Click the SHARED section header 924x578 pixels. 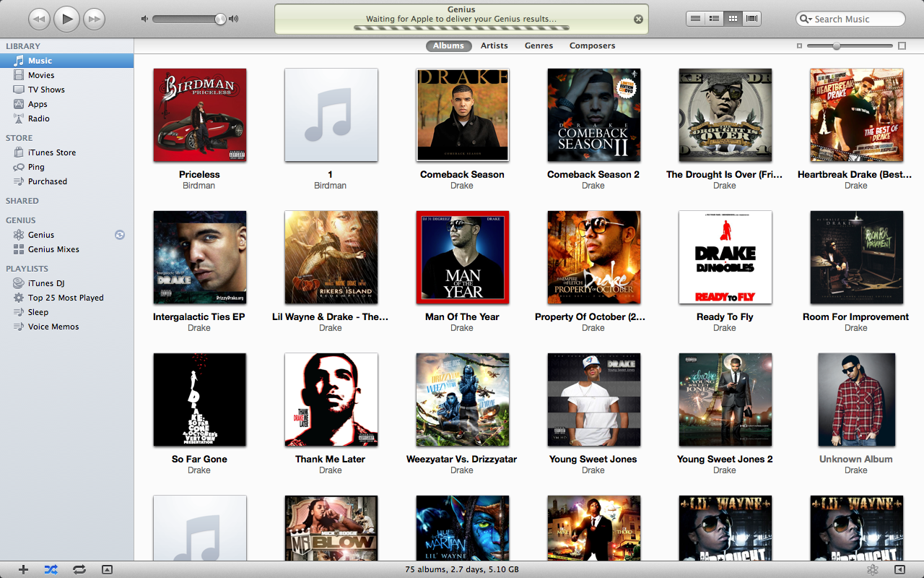(22, 201)
